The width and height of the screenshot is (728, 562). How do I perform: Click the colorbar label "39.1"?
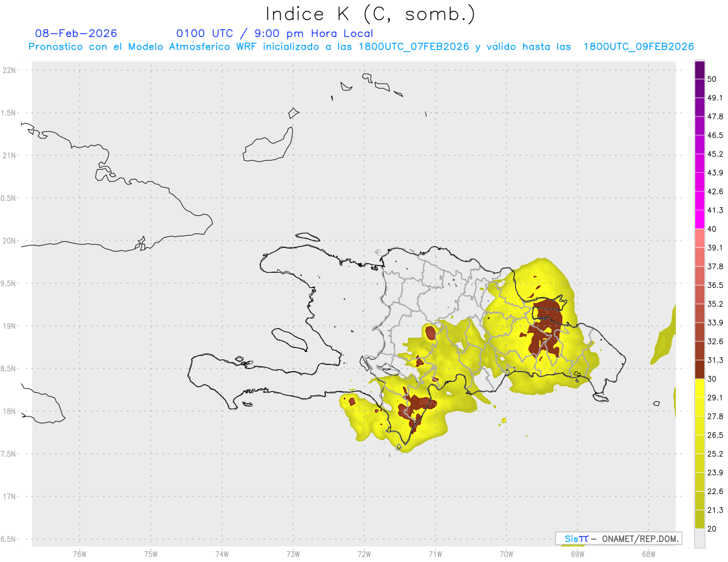click(x=715, y=247)
